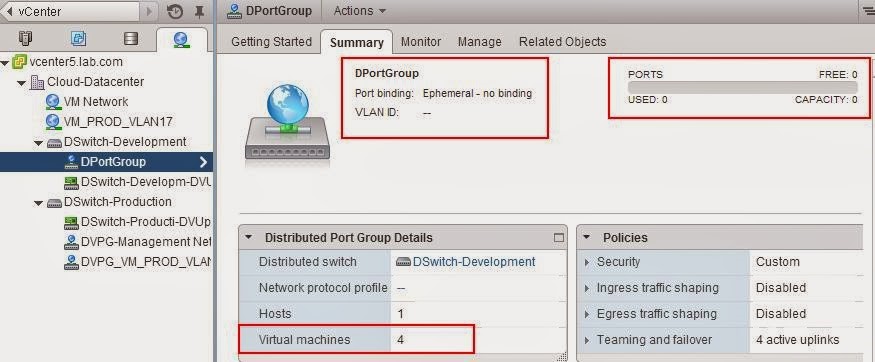Click the DSwitch-Development switch icon

[x=54, y=143]
